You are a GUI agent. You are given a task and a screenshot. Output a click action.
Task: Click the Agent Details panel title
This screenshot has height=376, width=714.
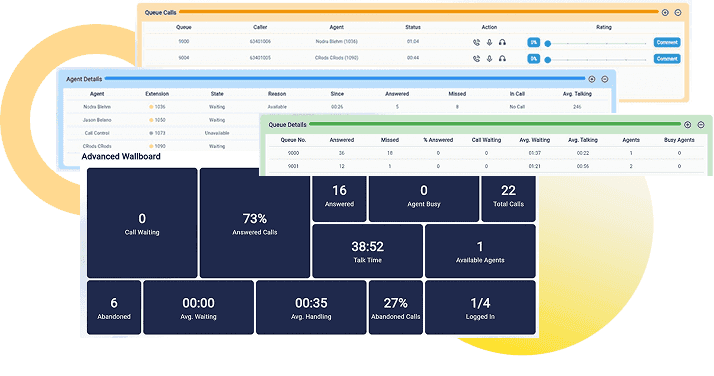84,79
